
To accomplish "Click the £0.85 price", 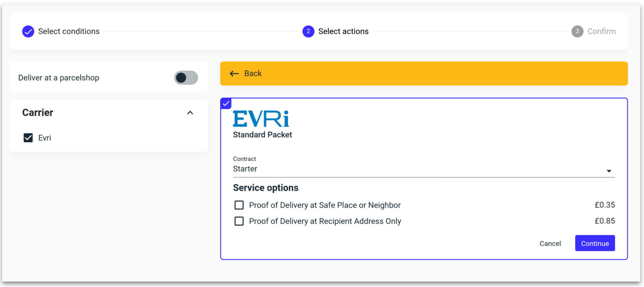I will click(x=605, y=221).
